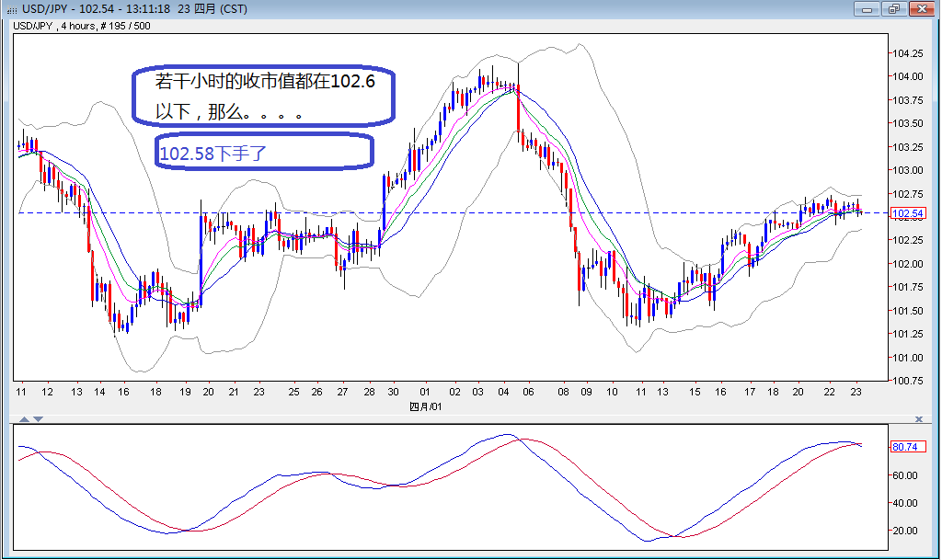942x560 pixels.
Task: Click the 四月/01 month label
Action: 425,406
